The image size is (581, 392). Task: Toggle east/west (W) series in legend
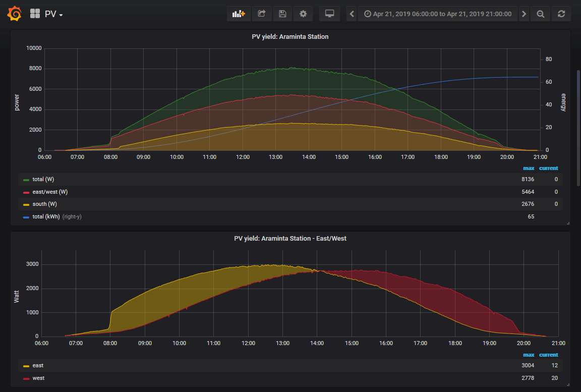(50, 192)
